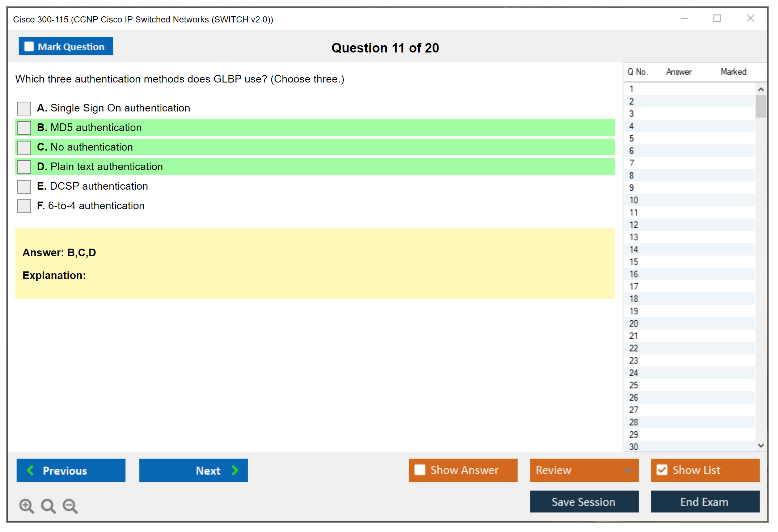Select question 15 in the list

[x=634, y=262]
